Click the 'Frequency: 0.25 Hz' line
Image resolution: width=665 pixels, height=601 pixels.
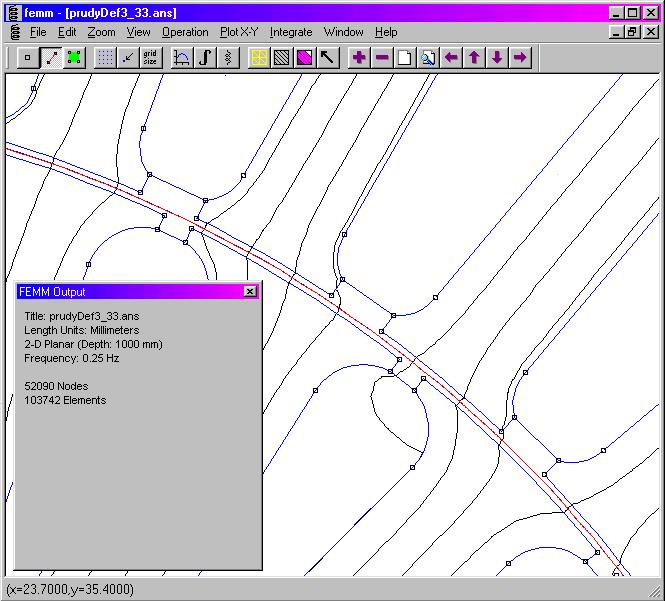click(72, 358)
